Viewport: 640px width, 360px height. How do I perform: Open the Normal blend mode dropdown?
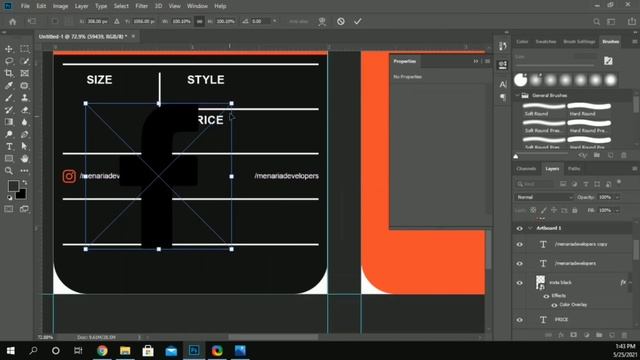click(544, 197)
